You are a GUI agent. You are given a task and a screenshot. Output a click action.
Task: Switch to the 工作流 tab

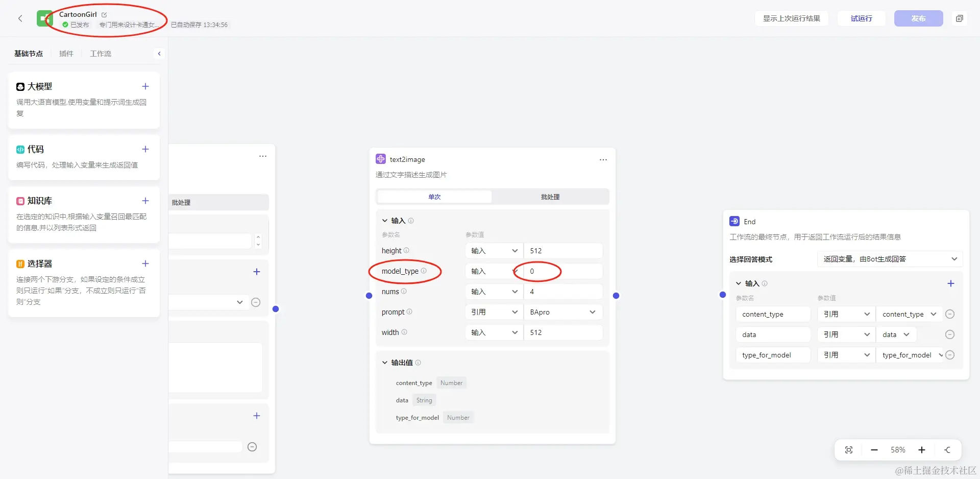101,54
